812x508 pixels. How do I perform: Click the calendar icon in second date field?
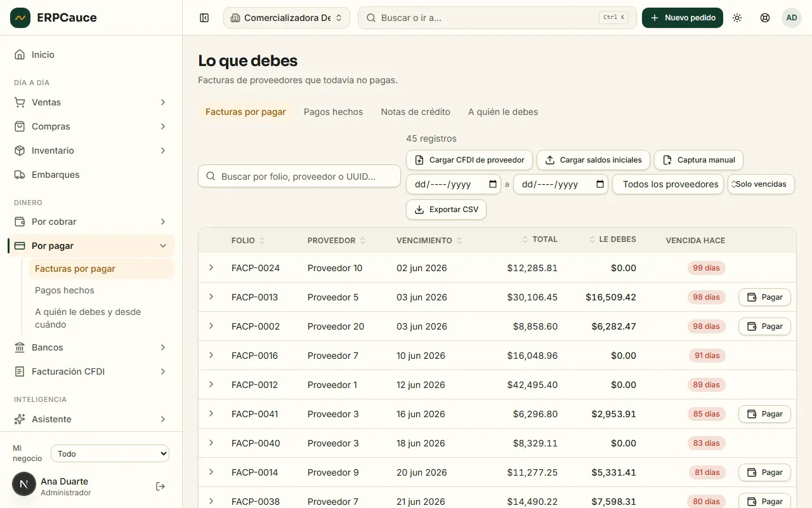coord(601,184)
